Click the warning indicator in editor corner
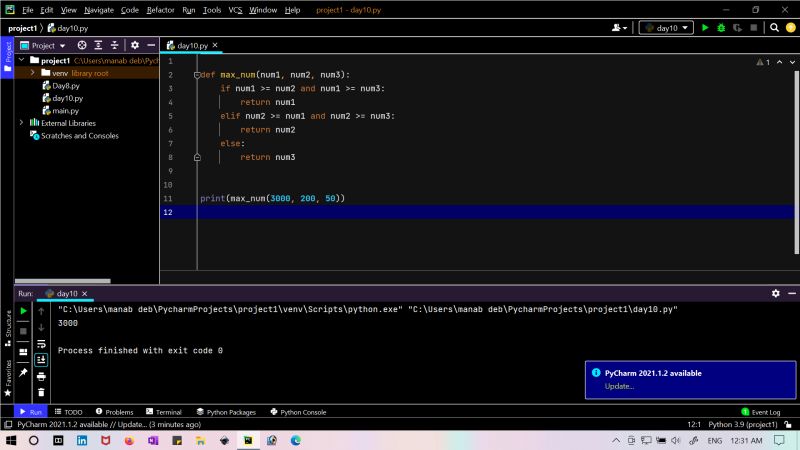The image size is (800, 450). coord(763,62)
